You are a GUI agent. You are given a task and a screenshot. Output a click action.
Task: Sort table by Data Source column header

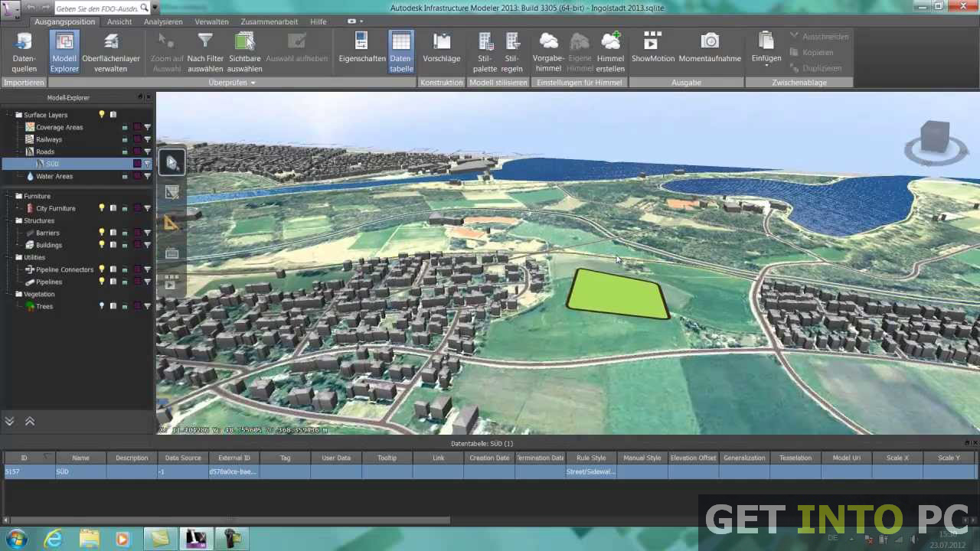[183, 458]
